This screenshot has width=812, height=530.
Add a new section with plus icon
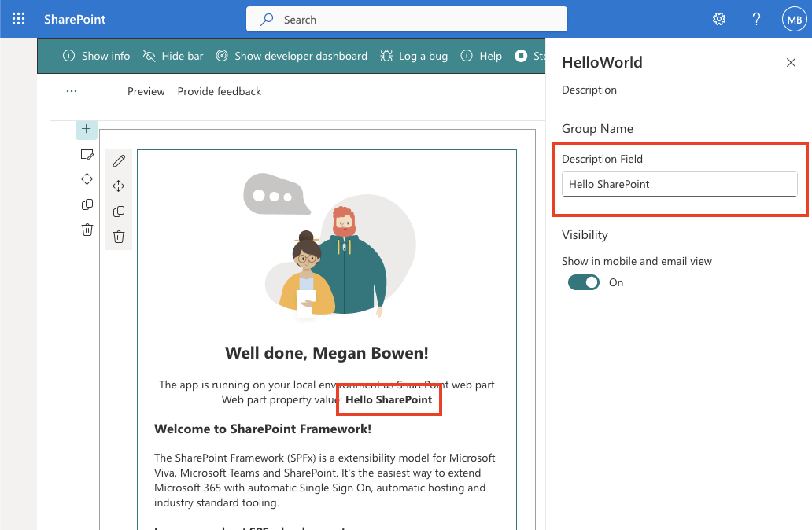click(87, 129)
